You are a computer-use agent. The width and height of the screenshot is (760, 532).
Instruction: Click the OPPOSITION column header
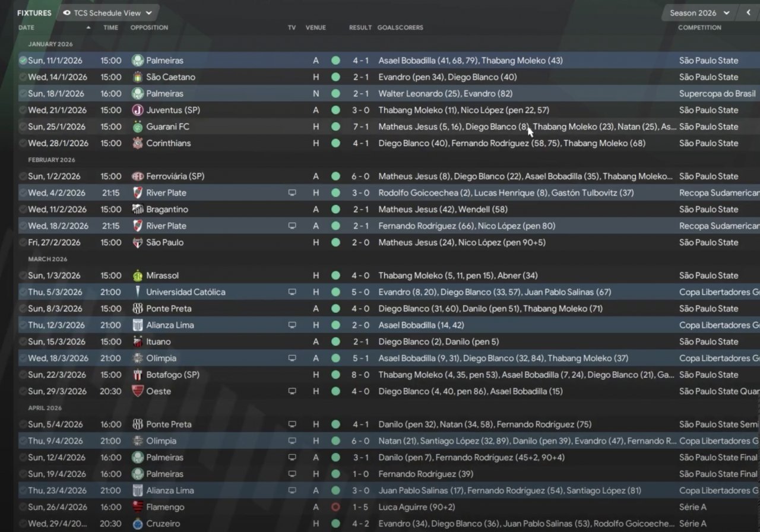click(x=149, y=27)
